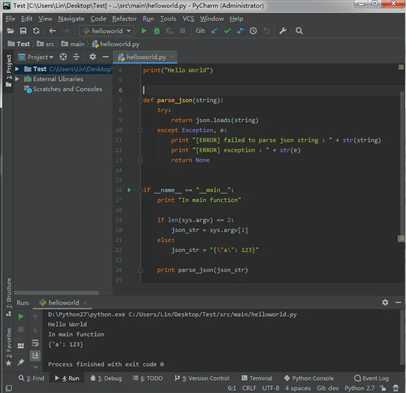This screenshot has height=393, width=406.
Task: Click the 4 spaces indent status item
Action: pos(298,388)
